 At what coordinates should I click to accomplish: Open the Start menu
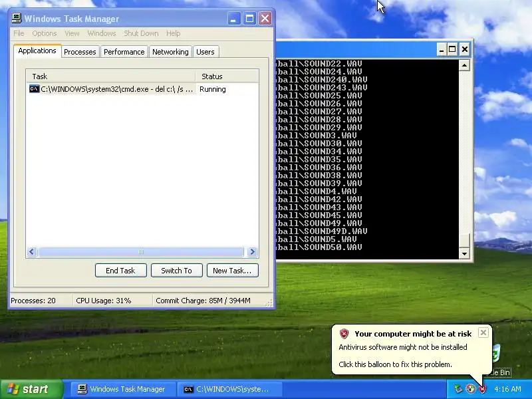click(x=32, y=389)
